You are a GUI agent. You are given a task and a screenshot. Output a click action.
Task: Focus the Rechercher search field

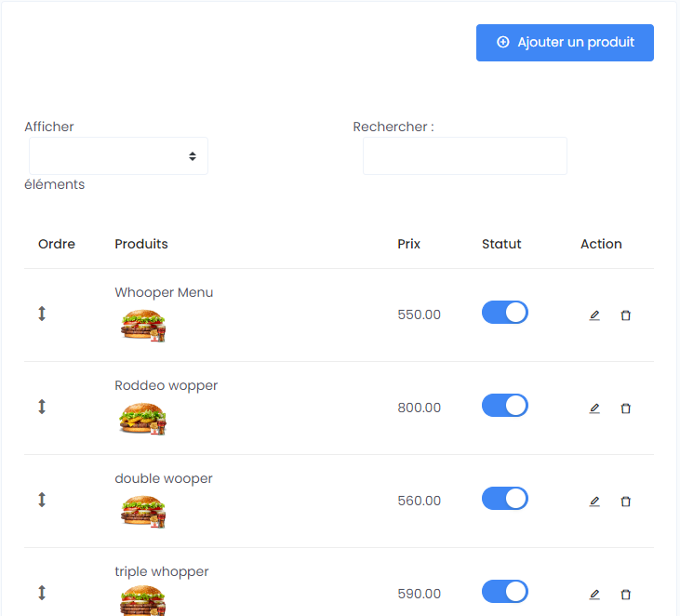pos(464,156)
